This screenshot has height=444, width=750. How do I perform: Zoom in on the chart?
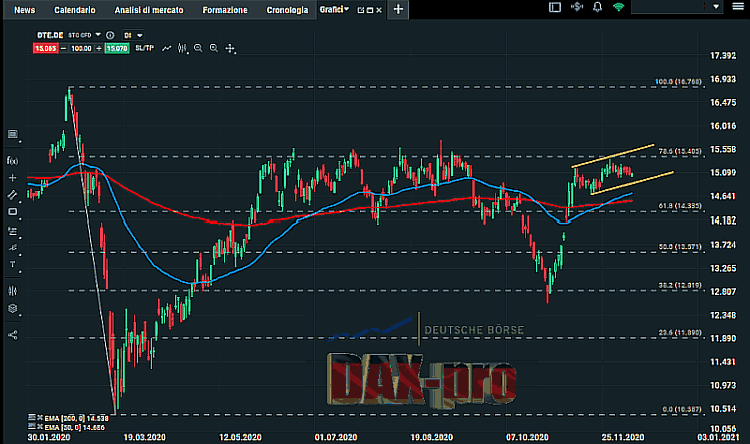pos(214,48)
